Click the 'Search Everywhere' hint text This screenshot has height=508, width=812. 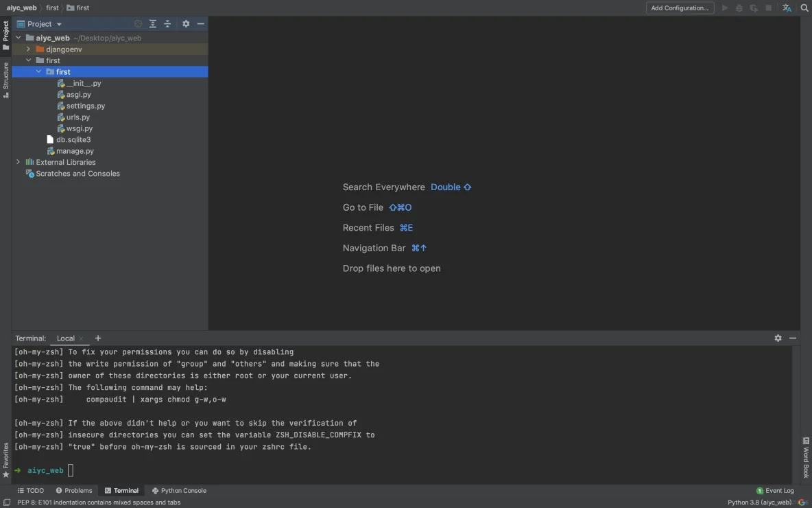point(384,187)
